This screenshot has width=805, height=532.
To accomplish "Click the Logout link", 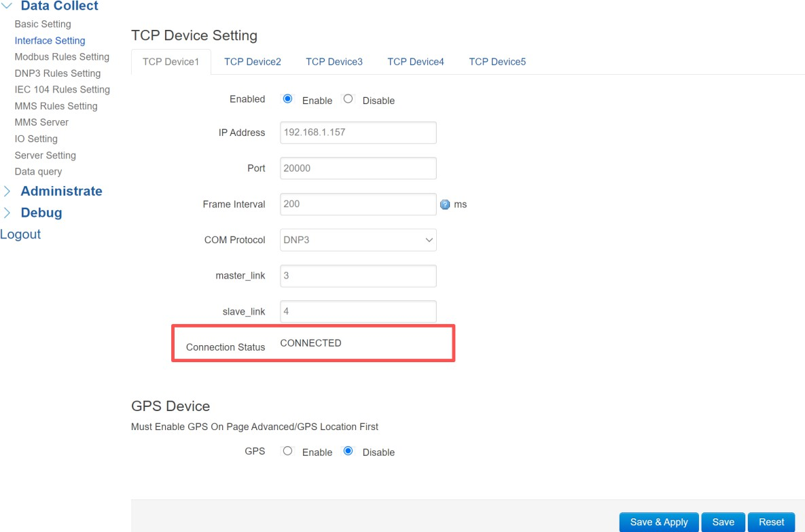I will pyautogui.click(x=20, y=234).
